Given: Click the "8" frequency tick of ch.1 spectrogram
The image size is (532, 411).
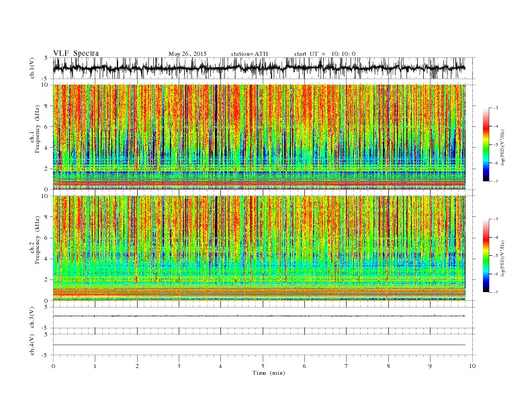Looking at the screenshot, I should click(x=47, y=106).
